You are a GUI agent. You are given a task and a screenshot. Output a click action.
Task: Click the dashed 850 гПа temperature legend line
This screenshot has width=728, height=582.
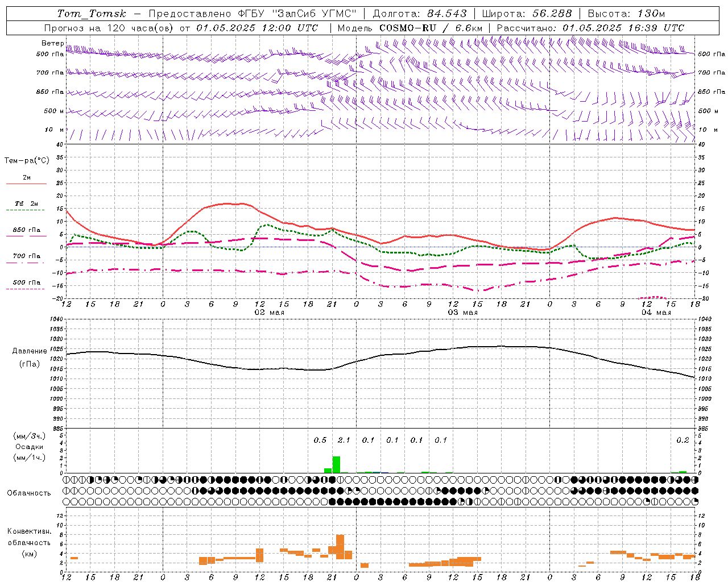(25, 236)
